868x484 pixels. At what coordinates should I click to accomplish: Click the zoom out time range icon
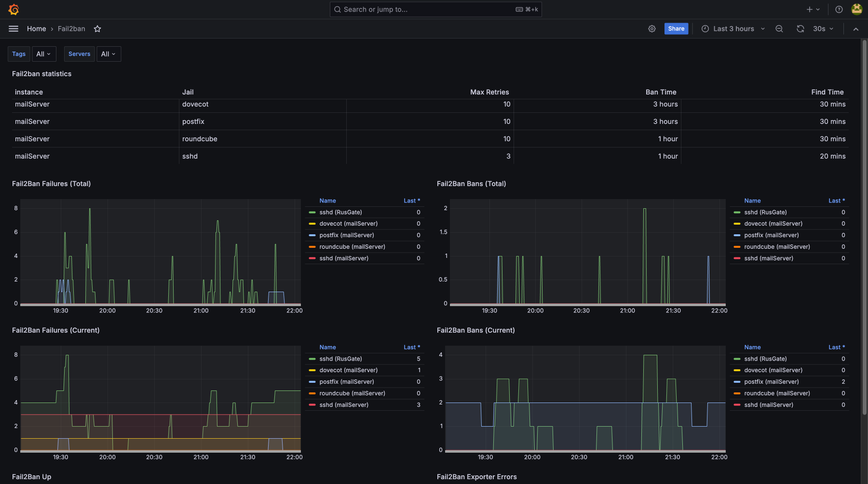779,29
